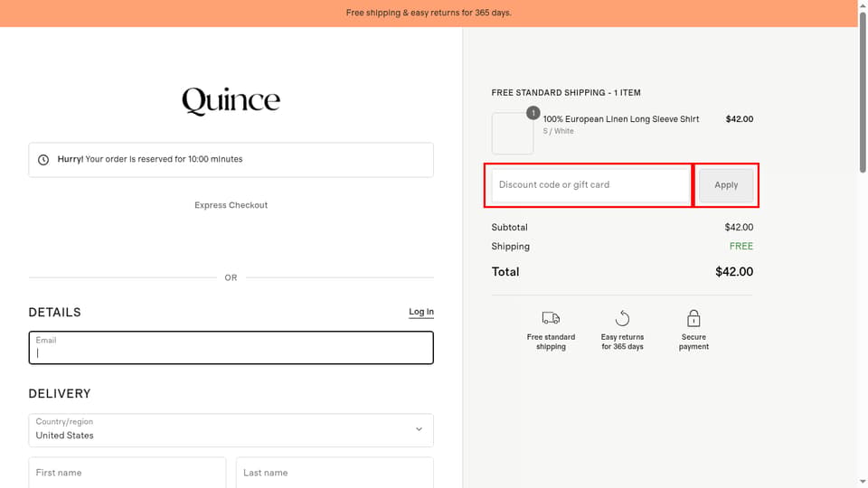Click the item quantity badge on product thumbnail

point(533,113)
